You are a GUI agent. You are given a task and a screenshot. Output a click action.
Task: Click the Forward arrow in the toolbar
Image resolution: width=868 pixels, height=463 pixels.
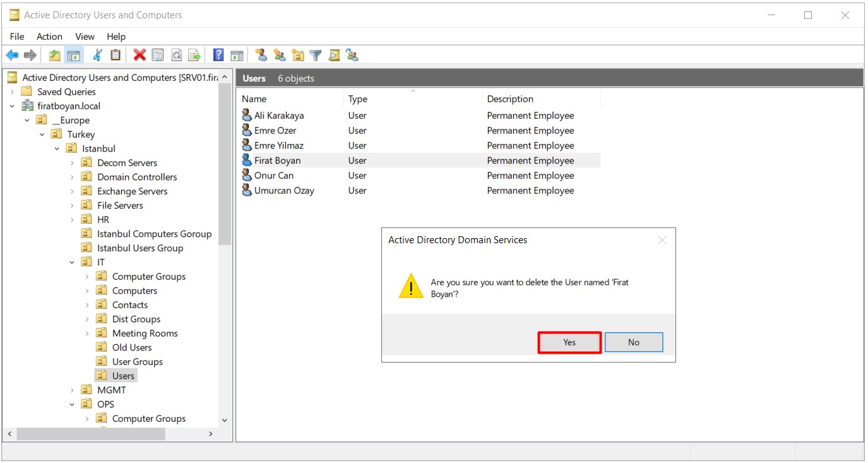(x=30, y=56)
